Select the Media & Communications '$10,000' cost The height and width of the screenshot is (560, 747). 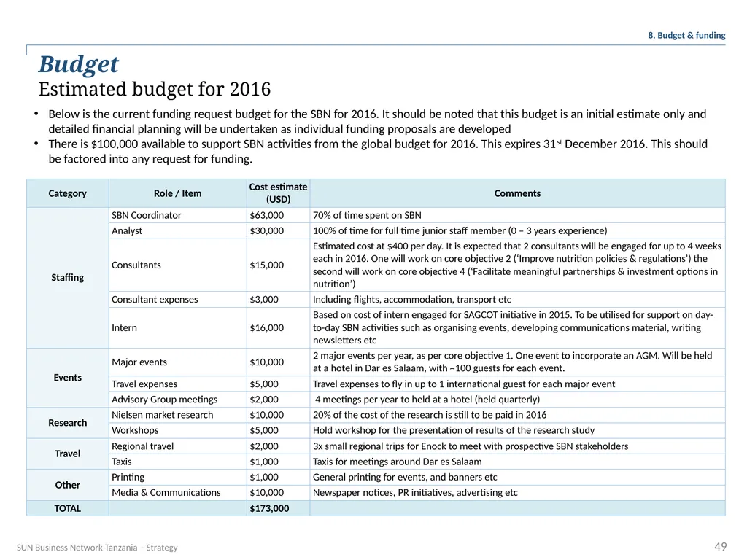click(x=278, y=493)
